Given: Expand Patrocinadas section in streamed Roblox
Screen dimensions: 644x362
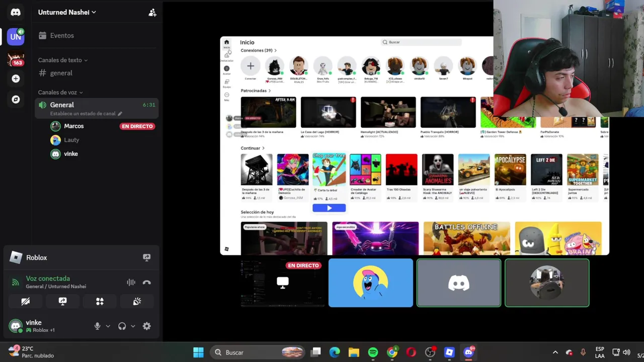Looking at the screenshot, I should pos(256,90).
